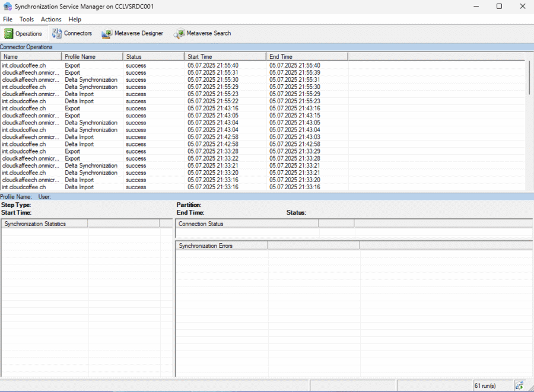The height and width of the screenshot is (392, 534).
Task: Open the Tools menu
Action: (27, 20)
